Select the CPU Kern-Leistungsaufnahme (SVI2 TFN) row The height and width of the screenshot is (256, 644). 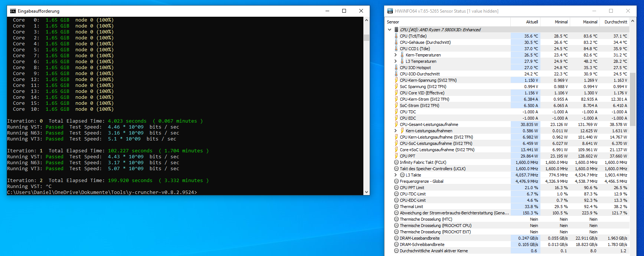click(507, 137)
